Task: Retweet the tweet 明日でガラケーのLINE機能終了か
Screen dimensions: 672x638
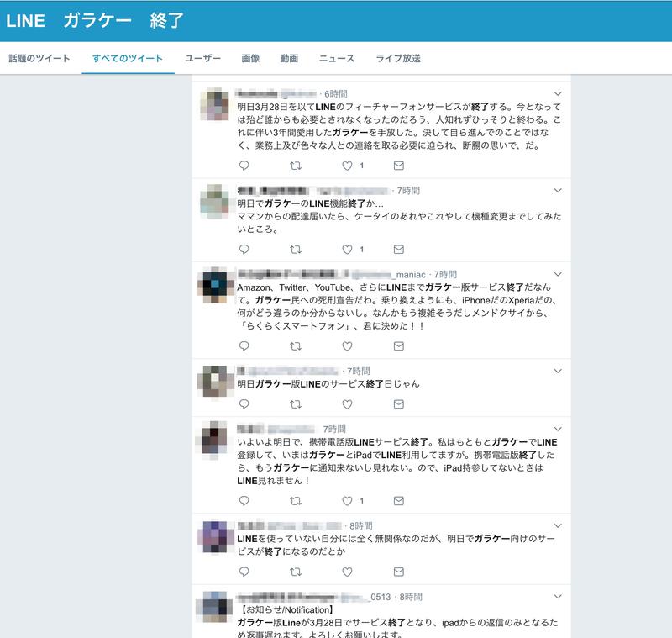Action: (296, 249)
